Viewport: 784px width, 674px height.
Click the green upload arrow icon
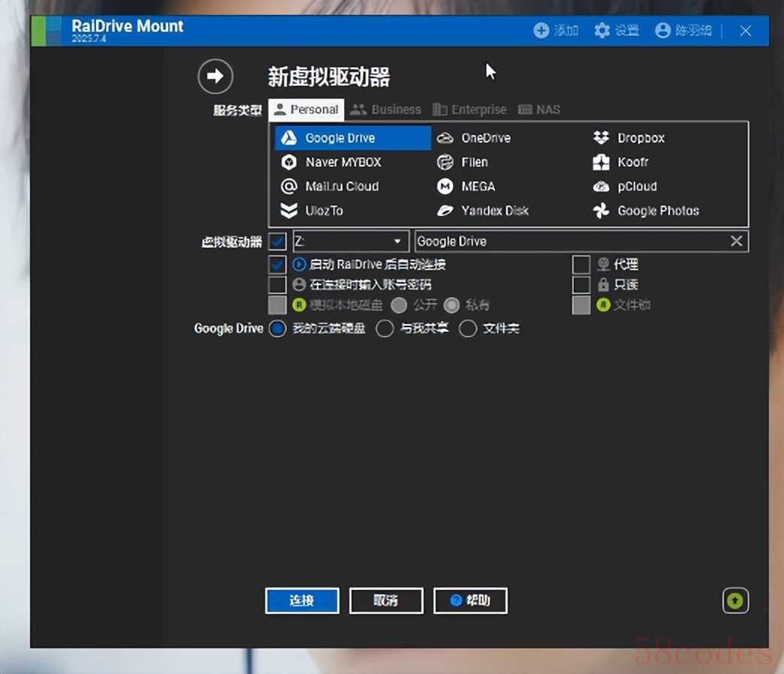tap(735, 600)
